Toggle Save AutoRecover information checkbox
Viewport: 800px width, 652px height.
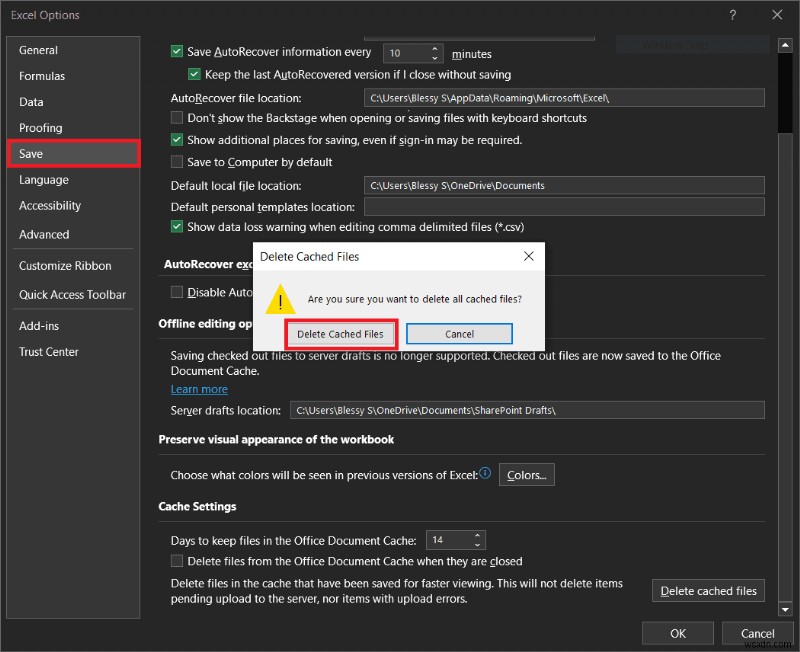coord(177,52)
